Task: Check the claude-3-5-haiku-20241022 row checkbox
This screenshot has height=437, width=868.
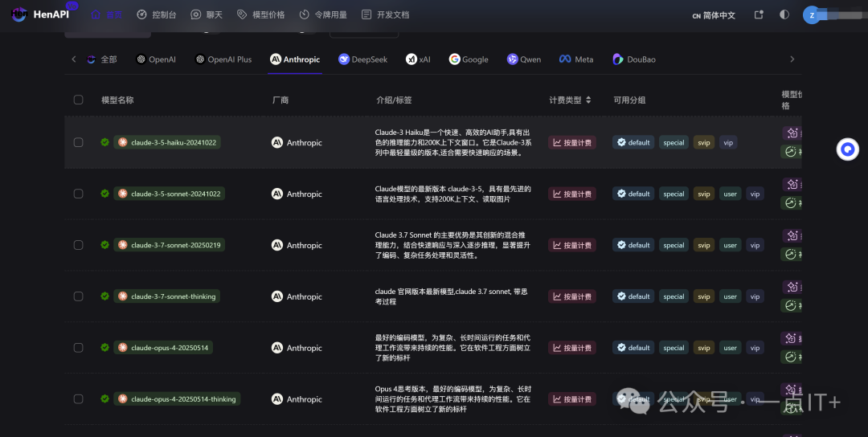Action: pos(79,142)
